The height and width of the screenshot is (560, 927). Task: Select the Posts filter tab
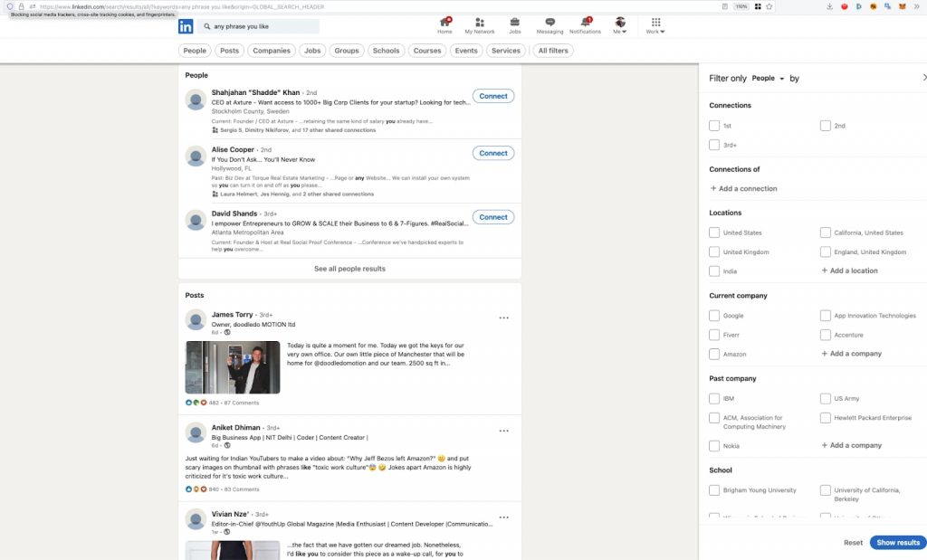229,51
